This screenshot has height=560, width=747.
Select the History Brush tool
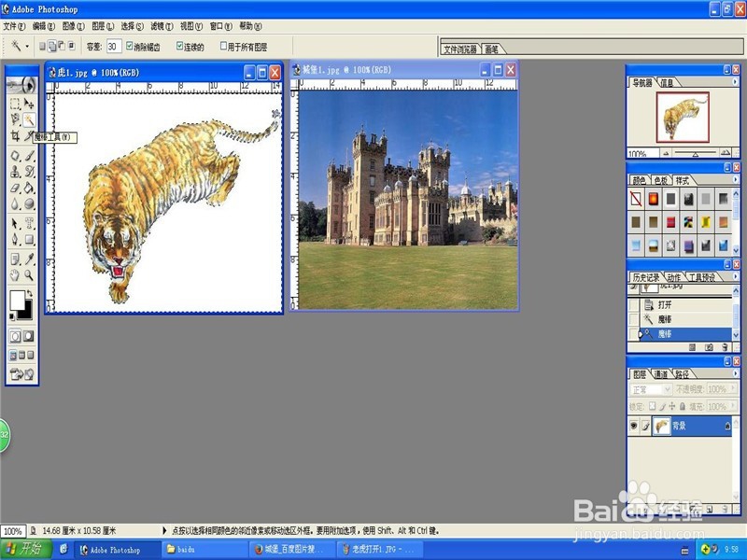[29, 172]
